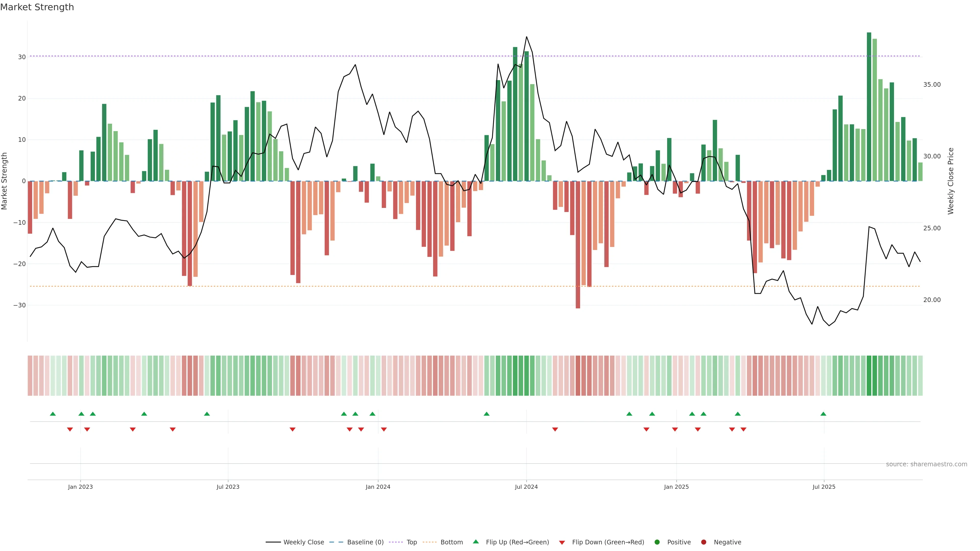The width and height of the screenshot is (980, 551).
Task: Click the tallest dark green strength bar
Action: [869, 106]
